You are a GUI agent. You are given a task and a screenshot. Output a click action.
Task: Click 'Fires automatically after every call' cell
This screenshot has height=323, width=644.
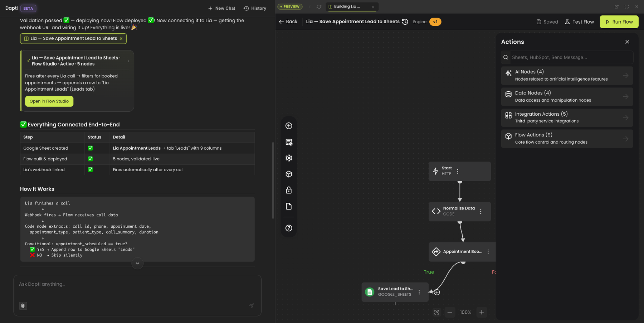coord(182,170)
